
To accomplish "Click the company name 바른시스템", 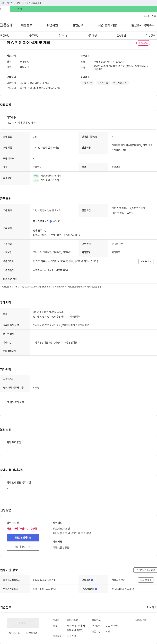I will [73, 620].
